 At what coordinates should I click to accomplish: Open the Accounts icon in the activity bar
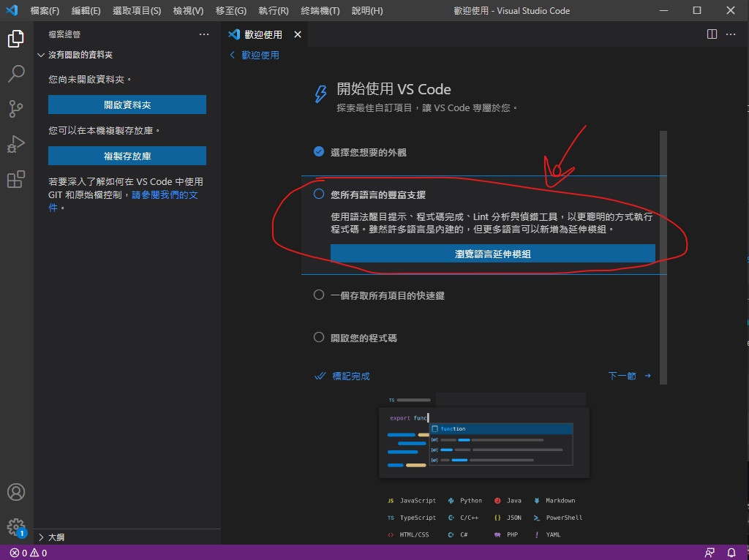[16, 492]
